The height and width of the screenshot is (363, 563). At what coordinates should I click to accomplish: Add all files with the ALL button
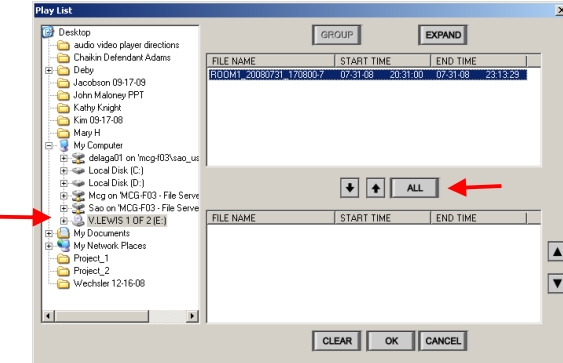[415, 188]
